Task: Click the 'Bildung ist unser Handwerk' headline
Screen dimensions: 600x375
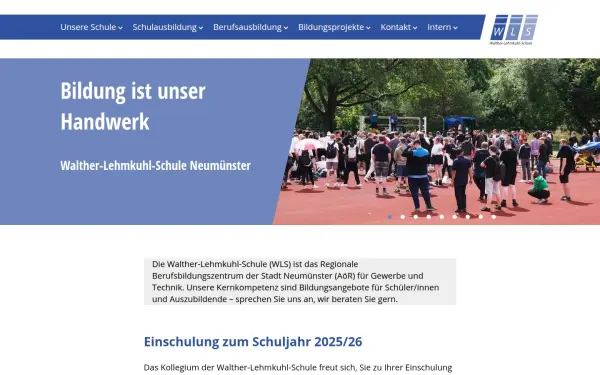Action: 133,106
